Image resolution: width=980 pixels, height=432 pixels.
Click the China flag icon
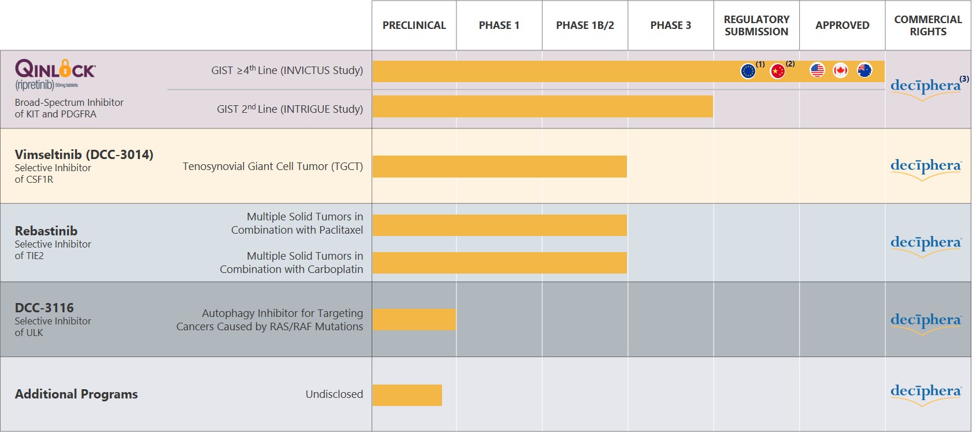pos(778,71)
